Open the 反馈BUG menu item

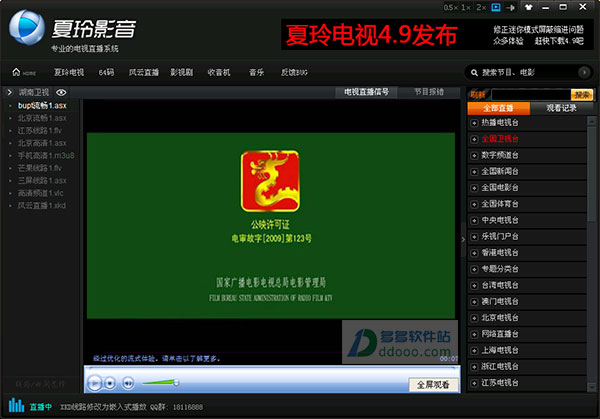294,72
